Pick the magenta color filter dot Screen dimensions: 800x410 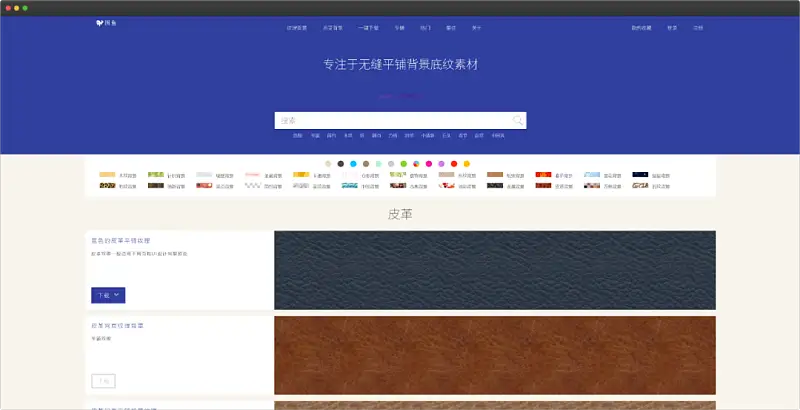429,164
